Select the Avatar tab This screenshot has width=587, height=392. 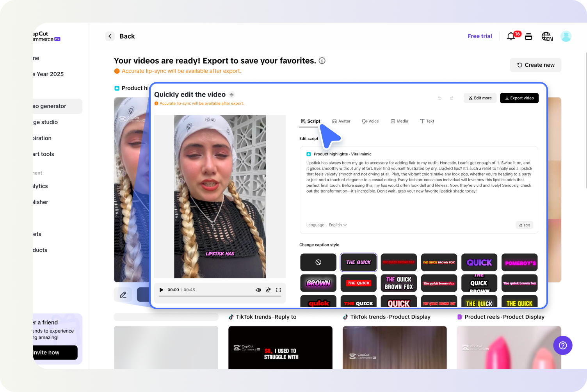pos(341,121)
